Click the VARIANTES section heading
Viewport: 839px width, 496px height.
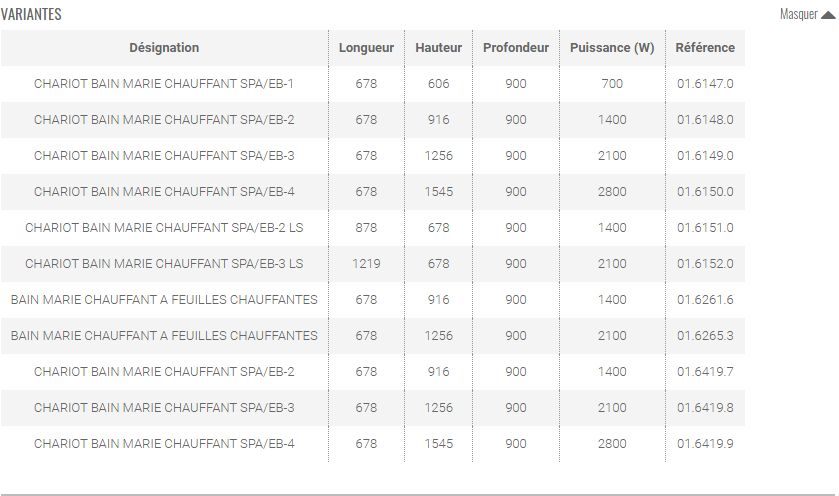click(31, 14)
